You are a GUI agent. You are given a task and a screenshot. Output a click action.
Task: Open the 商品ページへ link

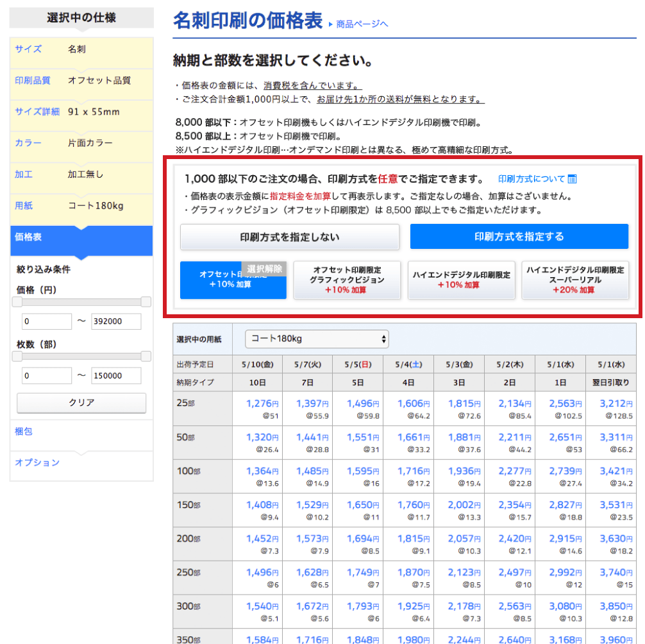click(361, 24)
